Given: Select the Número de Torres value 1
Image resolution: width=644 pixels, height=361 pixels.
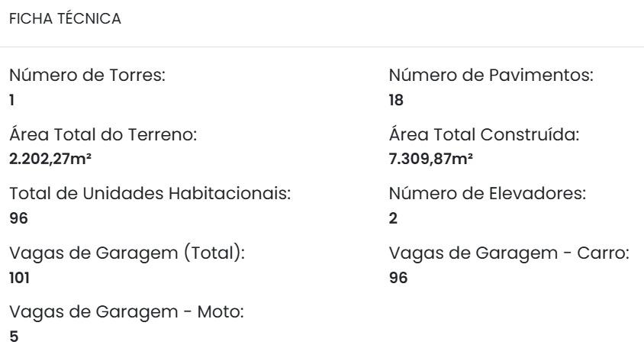Looking at the screenshot, I should [x=11, y=99].
